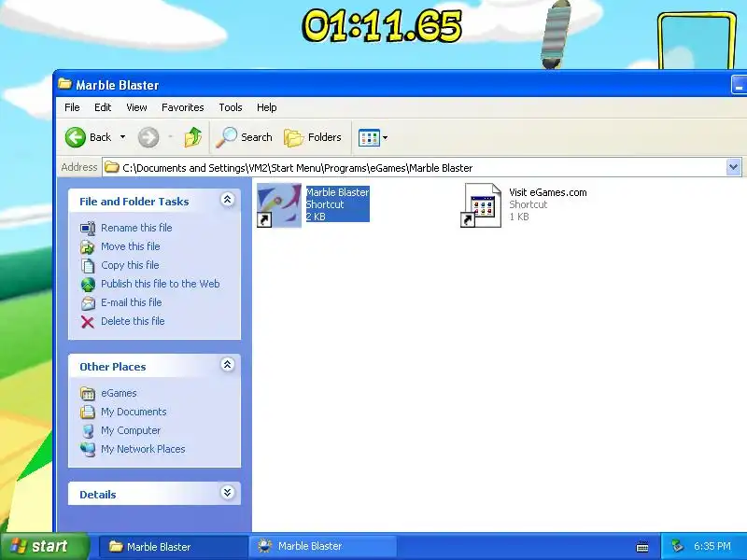Click the Move this file icon
Screen dimensions: 747x560
(x=88, y=246)
